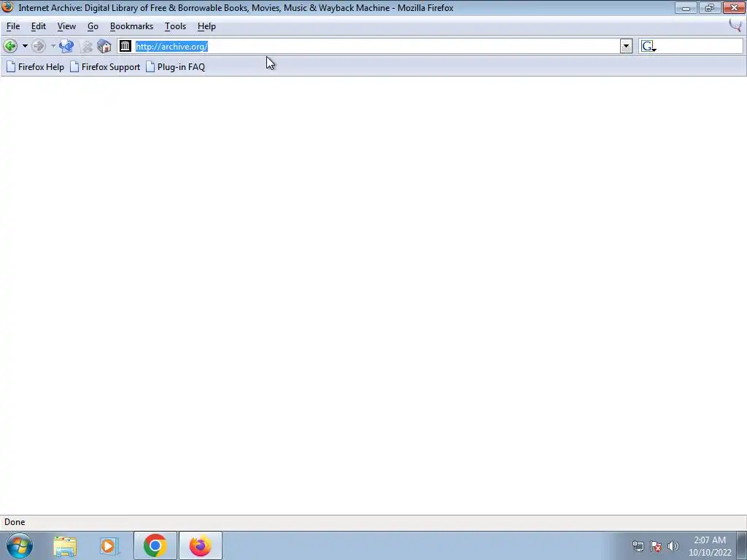
Task: Close the Firefox window
Action: [734, 7]
